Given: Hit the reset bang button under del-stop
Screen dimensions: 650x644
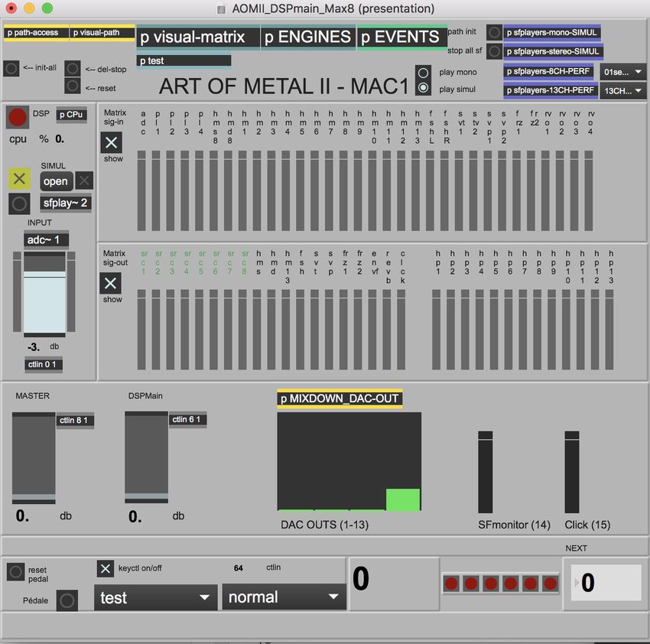Looking at the screenshot, I should 72,86.
